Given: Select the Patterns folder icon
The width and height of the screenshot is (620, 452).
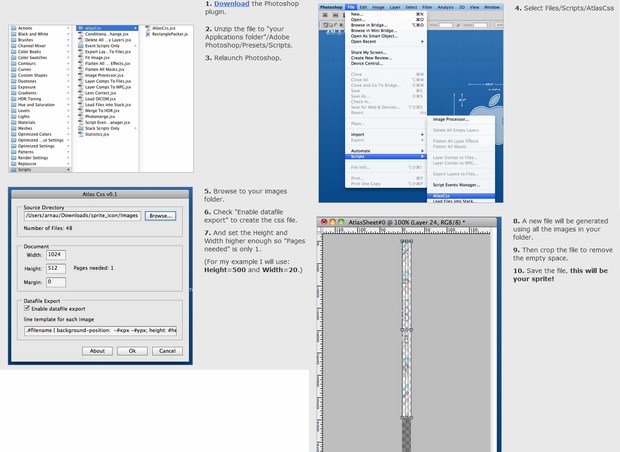Looking at the screenshot, I should [14, 152].
